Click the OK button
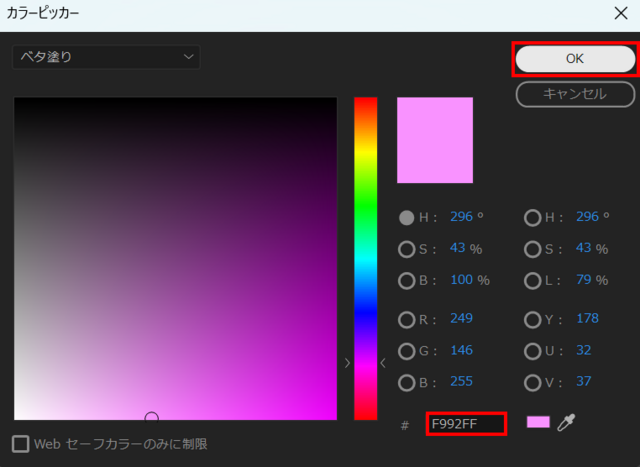 (x=575, y=59)
